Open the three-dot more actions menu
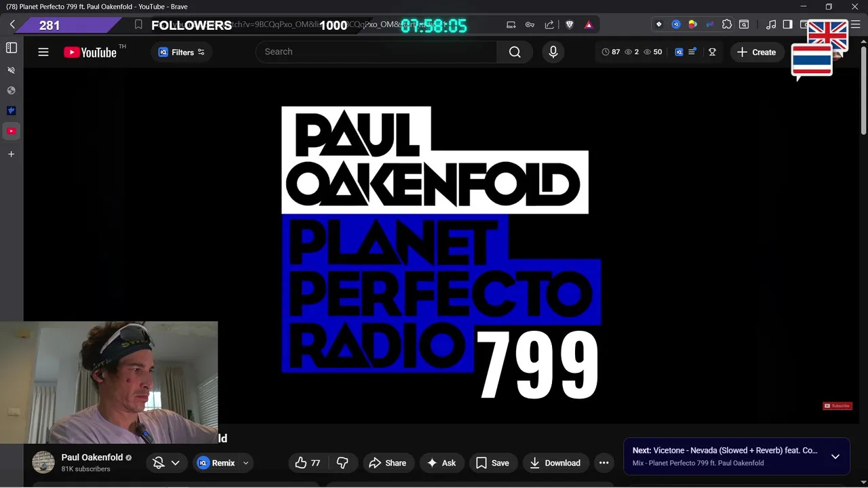 tap(604, 463)
